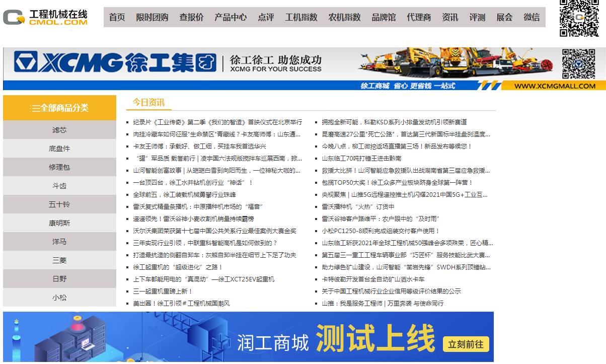Open article "罐"军品质 载誉前行 凌宇国六
Image resolution: width=606 pixels, height=364 pixels.
(x=218, y=159)
